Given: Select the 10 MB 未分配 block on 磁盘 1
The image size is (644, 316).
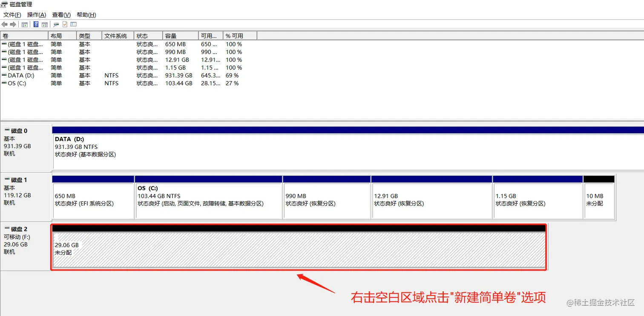Looking at the screenshot, I should click(x=599, y=197).
